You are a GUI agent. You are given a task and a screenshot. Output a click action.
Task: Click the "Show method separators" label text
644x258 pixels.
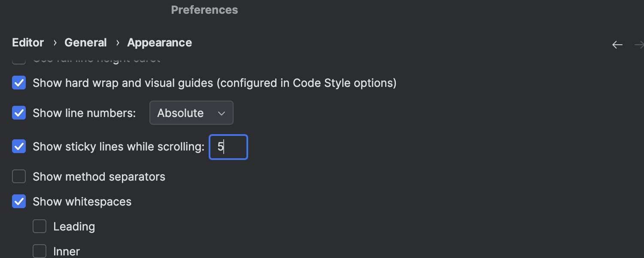(99, 177)
